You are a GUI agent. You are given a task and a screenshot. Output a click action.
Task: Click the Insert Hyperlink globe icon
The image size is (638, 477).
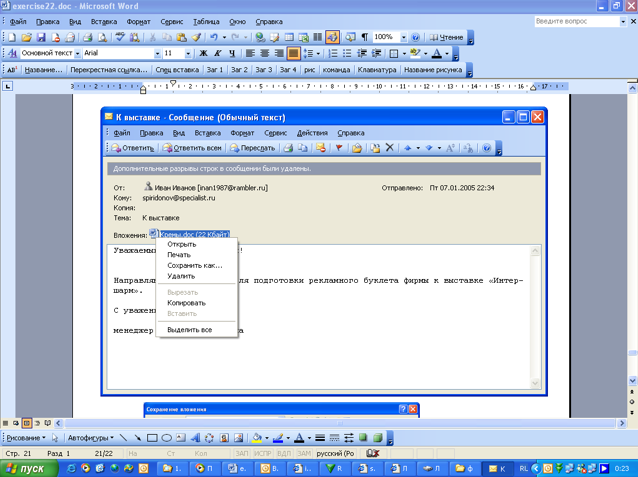pos(260,37)
